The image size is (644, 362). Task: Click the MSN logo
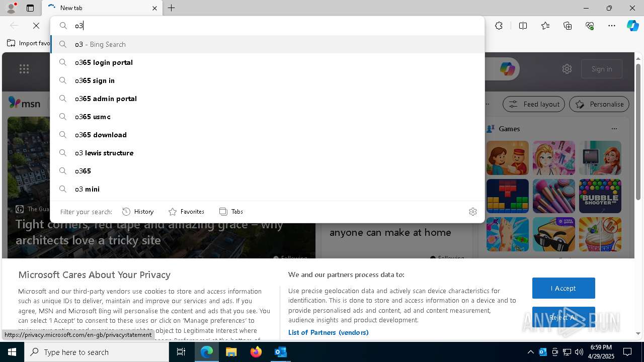click(24, 103)
